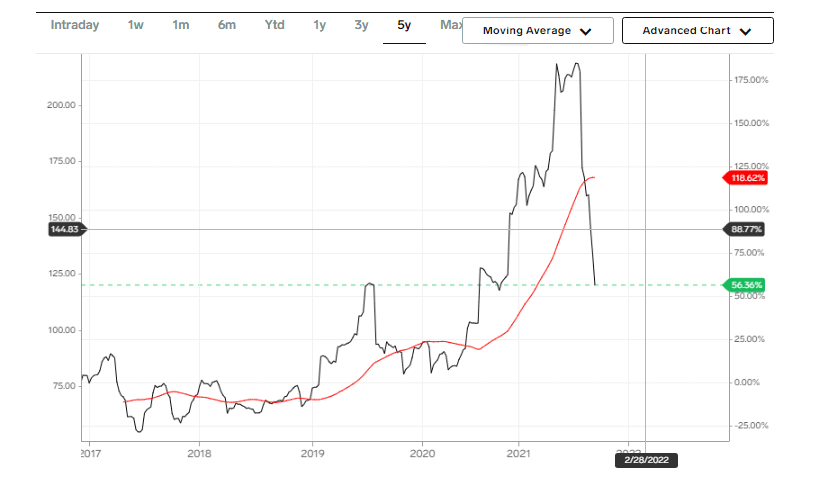
Task: Switch to Ytd view
Action: click(x=274, y=25)
